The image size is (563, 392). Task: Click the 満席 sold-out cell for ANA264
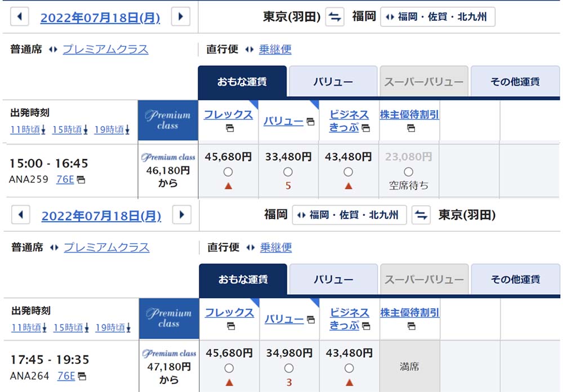410,367
